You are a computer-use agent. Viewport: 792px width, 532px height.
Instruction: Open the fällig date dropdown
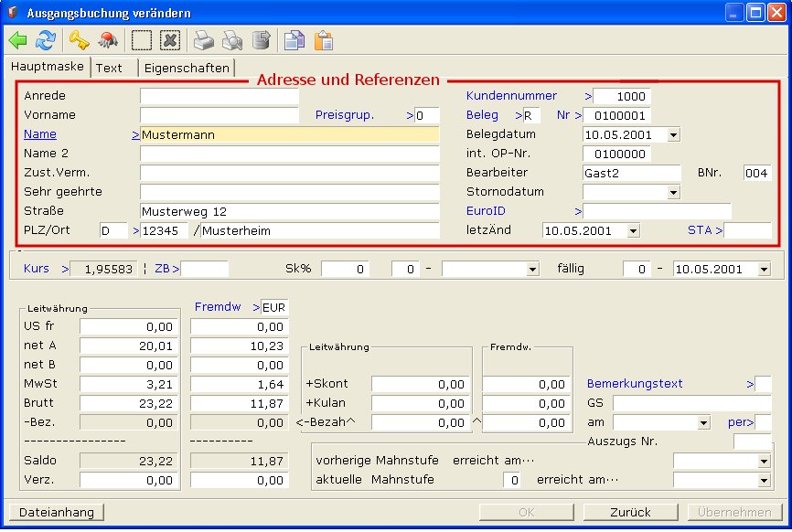[x=764, y=270]
